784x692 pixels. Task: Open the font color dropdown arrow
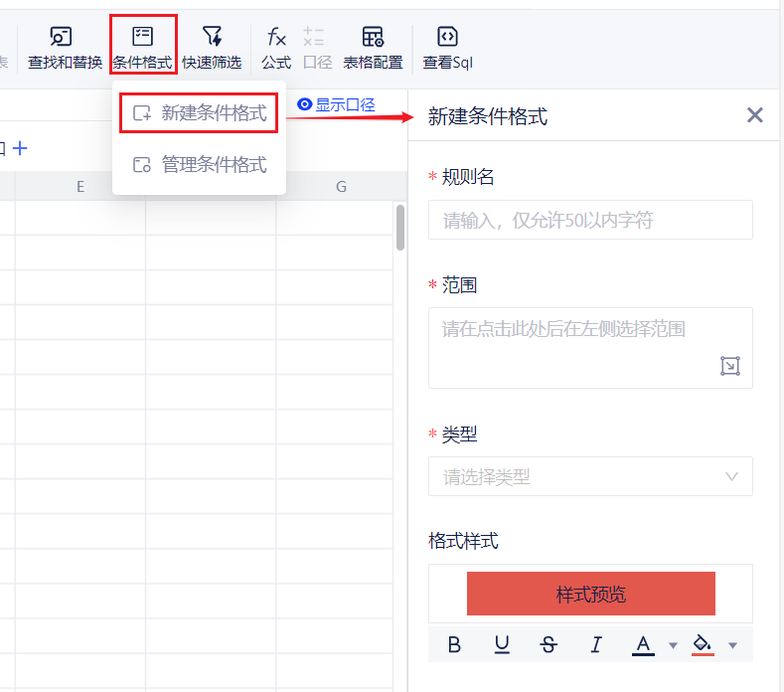pyautogui.click(x=673, y=645)
